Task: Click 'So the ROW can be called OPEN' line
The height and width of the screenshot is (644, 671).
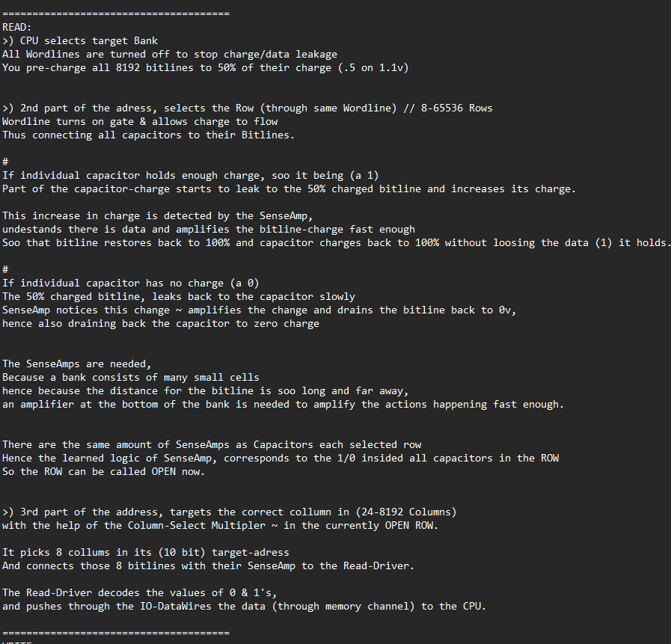Action: point(103,472)
